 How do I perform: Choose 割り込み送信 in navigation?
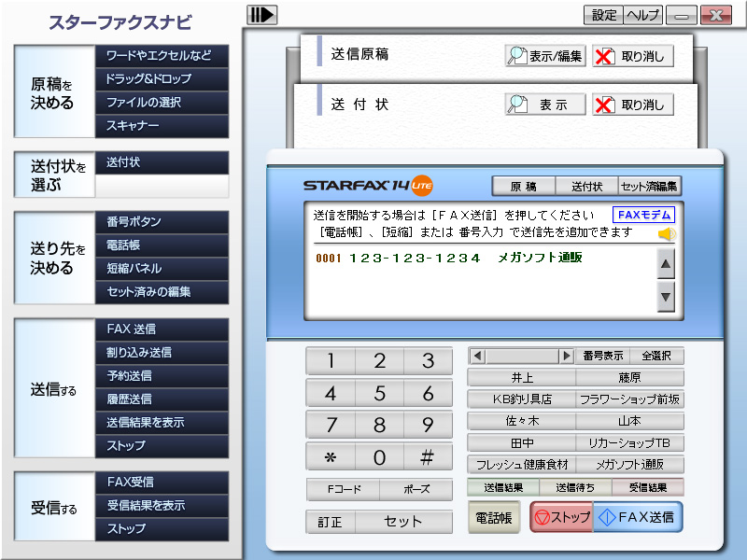tap(162, 353)
